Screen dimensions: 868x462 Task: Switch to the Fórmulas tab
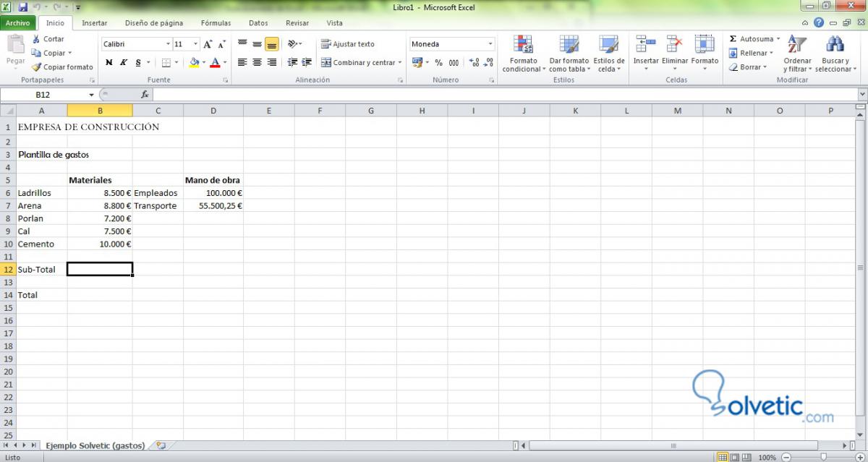(216, 23)
